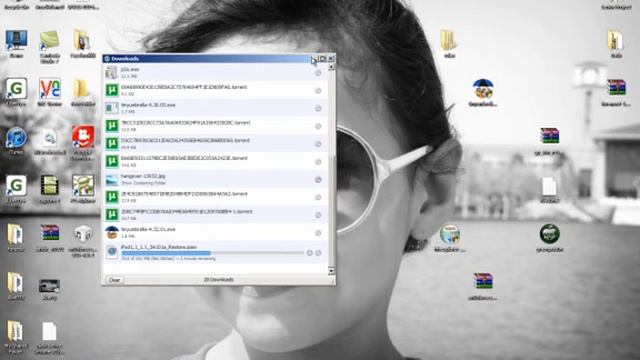The image size is (640, 360).
Task: Click the round locate button for the hangover jpg
Action: (x=318, y=179)
